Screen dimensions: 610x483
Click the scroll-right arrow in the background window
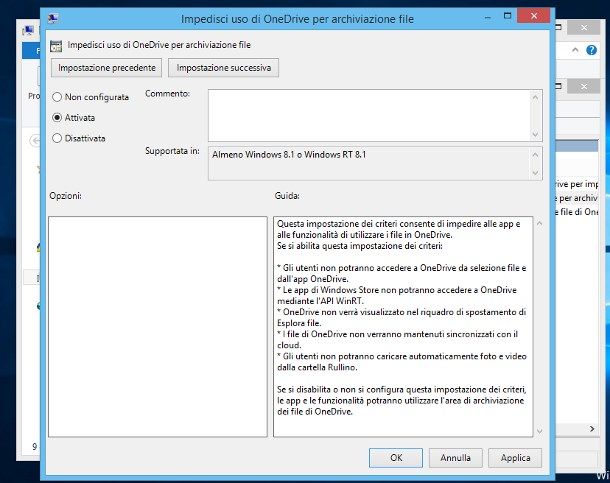[592, 429]
